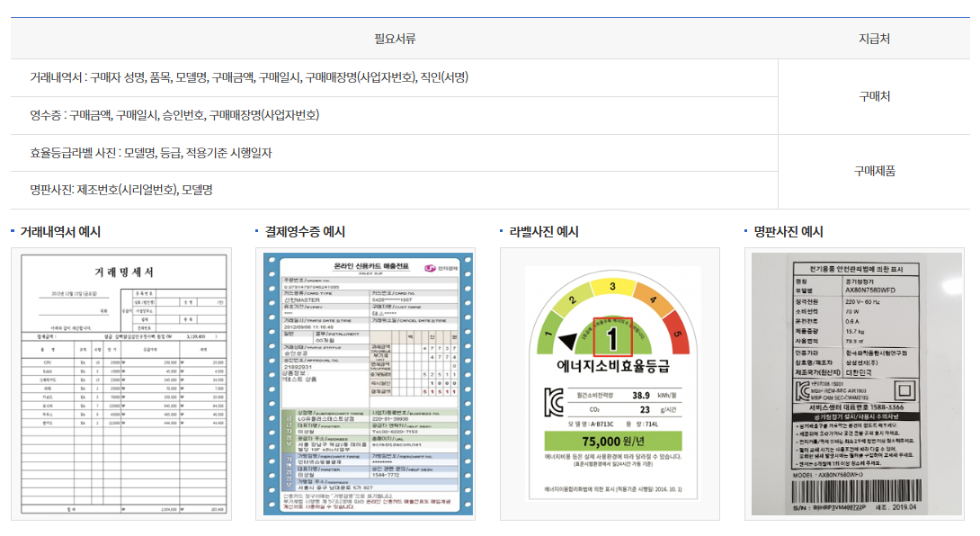The width and height of the screenshot is (980, 536).
Task: Select the KC mark on the nameplate photo
Action: tap(802, 391)
